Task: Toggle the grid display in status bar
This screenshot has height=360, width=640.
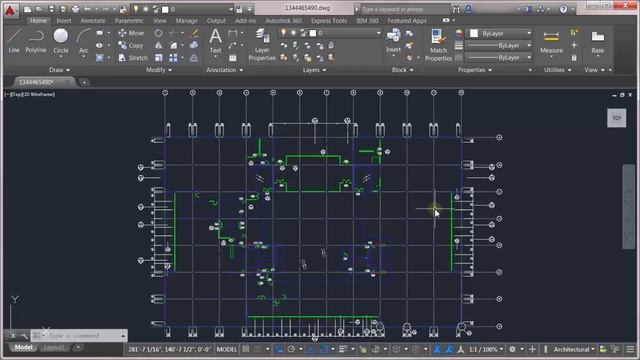Action: (246, 349)
